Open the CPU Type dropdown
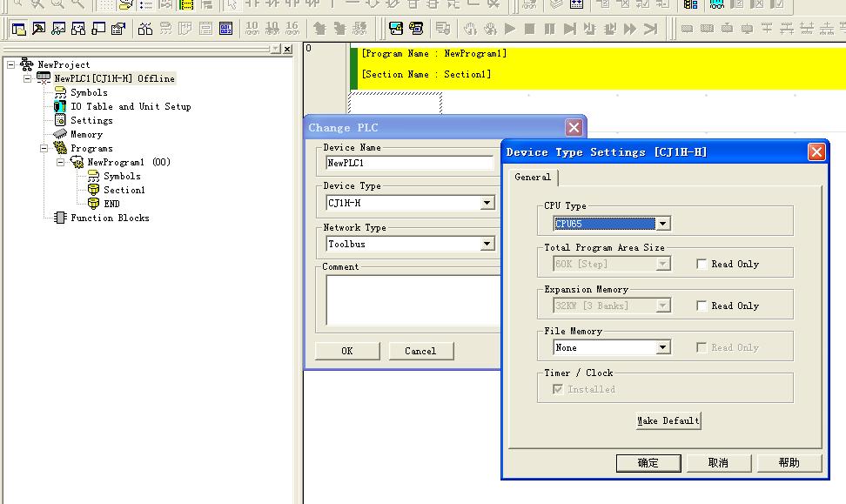The width and height of the screenshot is (846, 504). 662,224
